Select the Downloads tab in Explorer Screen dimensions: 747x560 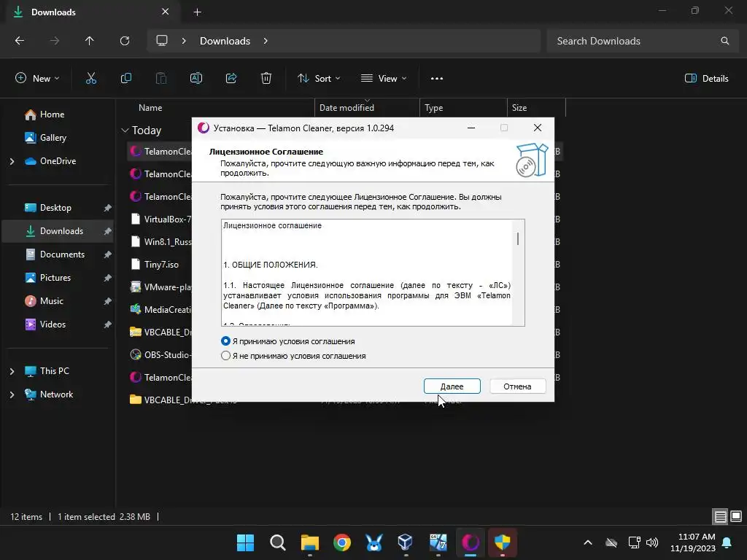coord(91,12)
